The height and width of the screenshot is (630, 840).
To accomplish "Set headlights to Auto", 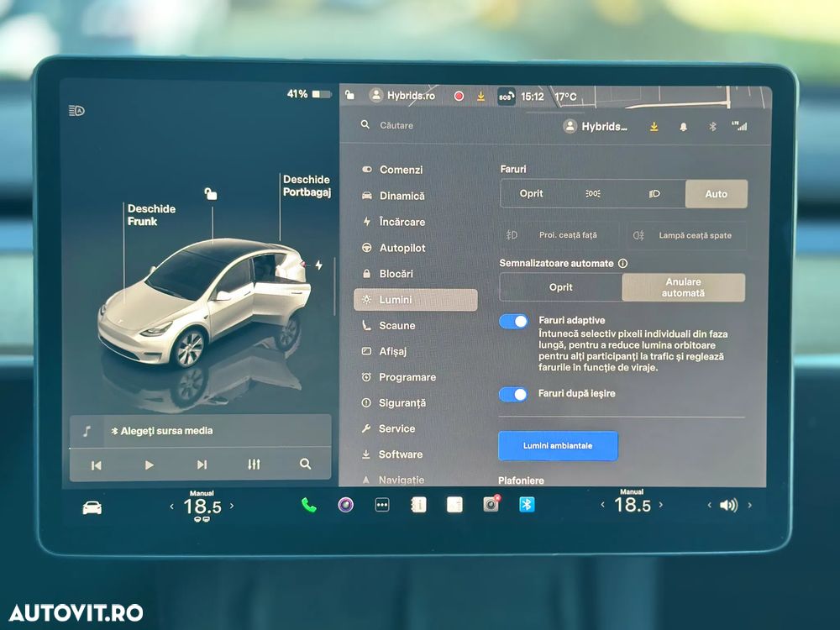I will pyautogui.click(x=717, y=194).
